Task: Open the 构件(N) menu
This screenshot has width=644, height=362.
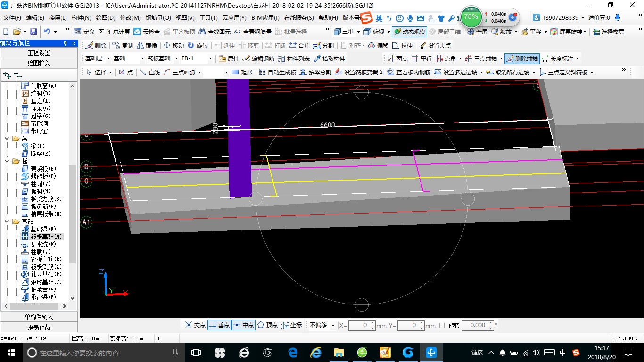Action: (81, 18)
